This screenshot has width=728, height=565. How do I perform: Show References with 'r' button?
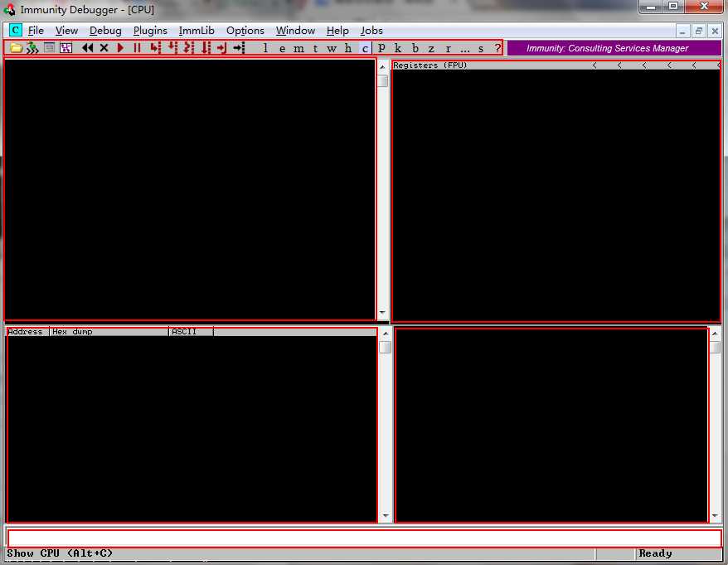pyautogui.click(x=448, y=48)
